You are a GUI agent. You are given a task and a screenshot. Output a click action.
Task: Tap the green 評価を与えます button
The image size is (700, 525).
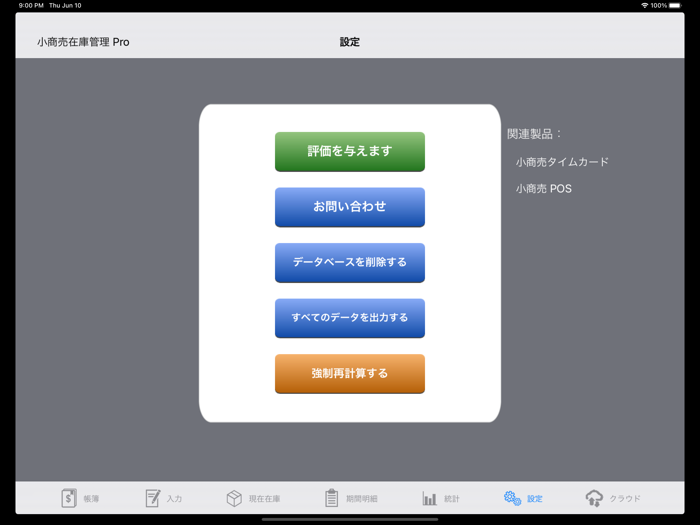pos(350,152)
